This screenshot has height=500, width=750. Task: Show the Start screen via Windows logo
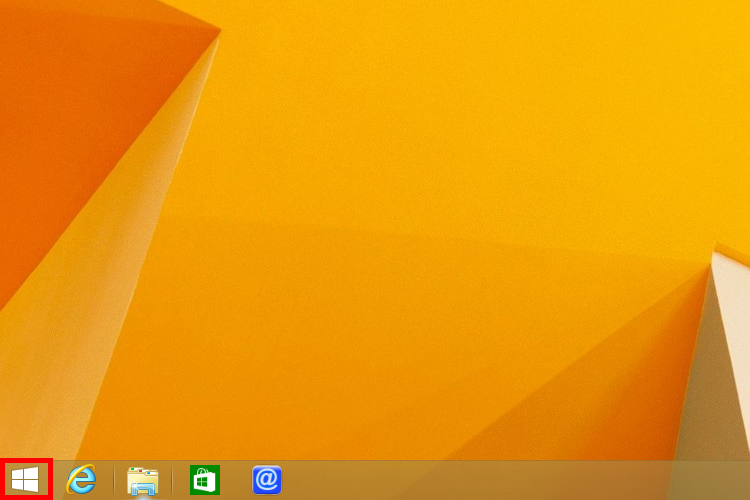coord(26,480)
